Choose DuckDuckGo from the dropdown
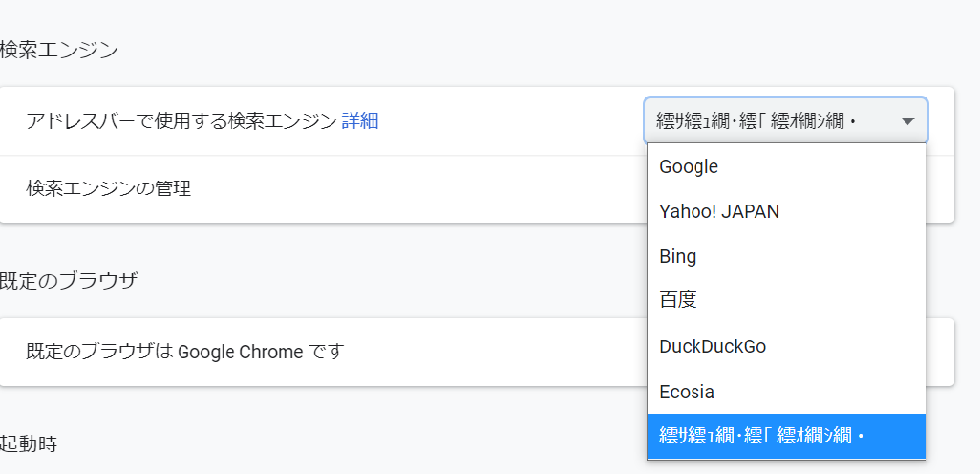The image size is (980, 474). coord(787,346)
